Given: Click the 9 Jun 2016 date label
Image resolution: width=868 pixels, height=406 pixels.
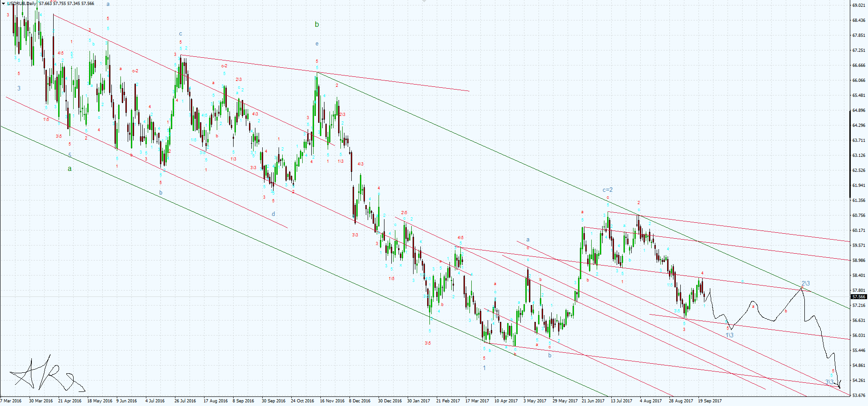Looking at the screenshot, I should click(126, 401).
